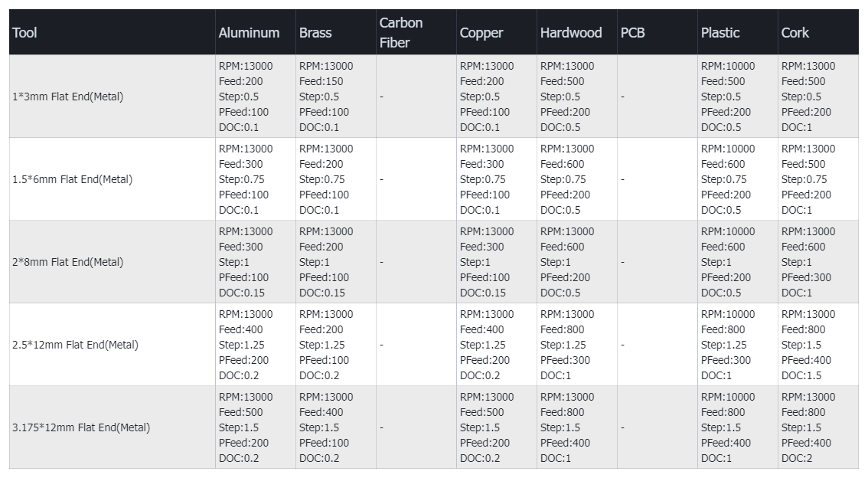The height and width of the screenshot is (478, 868).
Task: Select the Cork column header
Action: coord(795,33)
